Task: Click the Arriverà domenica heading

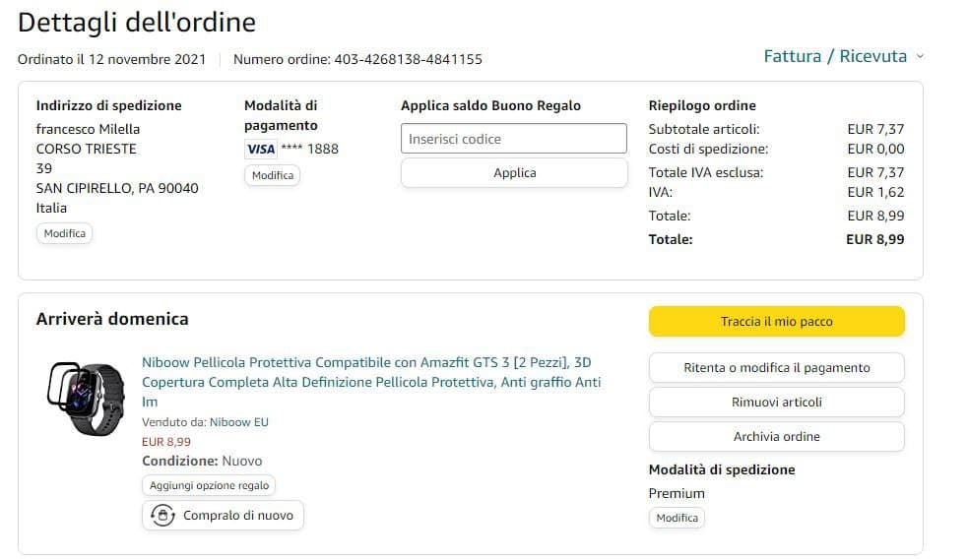Action: click(112, 319)
